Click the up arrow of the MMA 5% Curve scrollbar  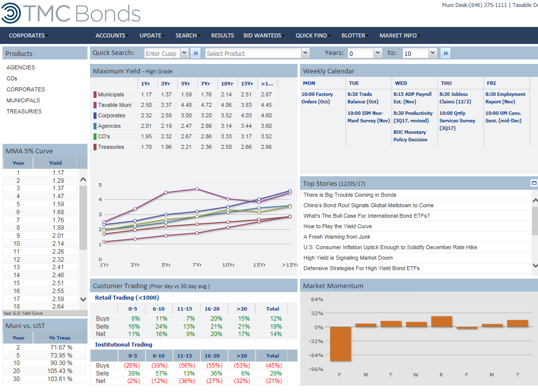pos(83,180)
